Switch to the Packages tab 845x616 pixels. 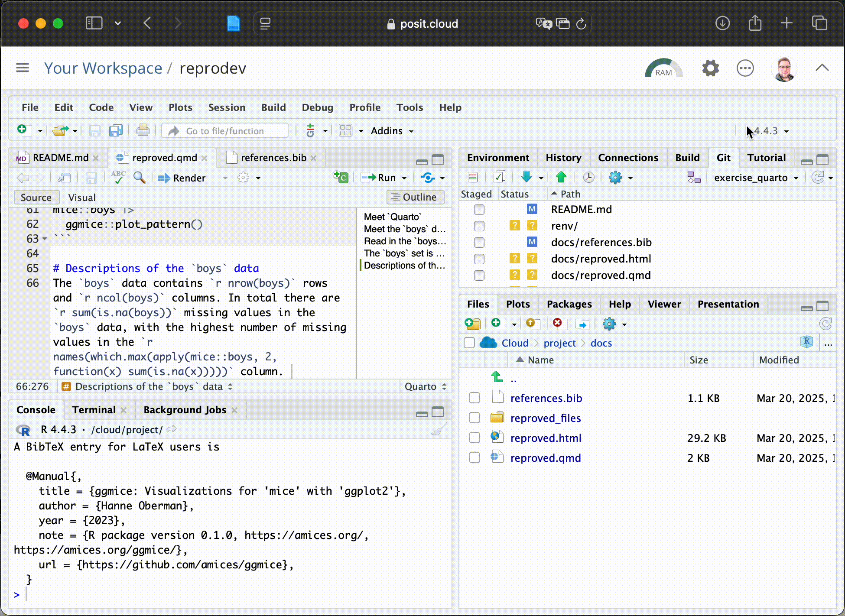point(569,304)
